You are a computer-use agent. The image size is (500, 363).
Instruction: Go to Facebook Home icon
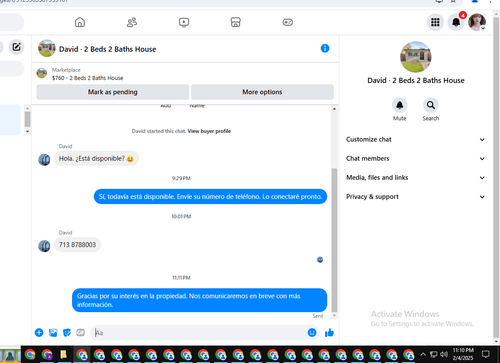[x=80, y=22]
